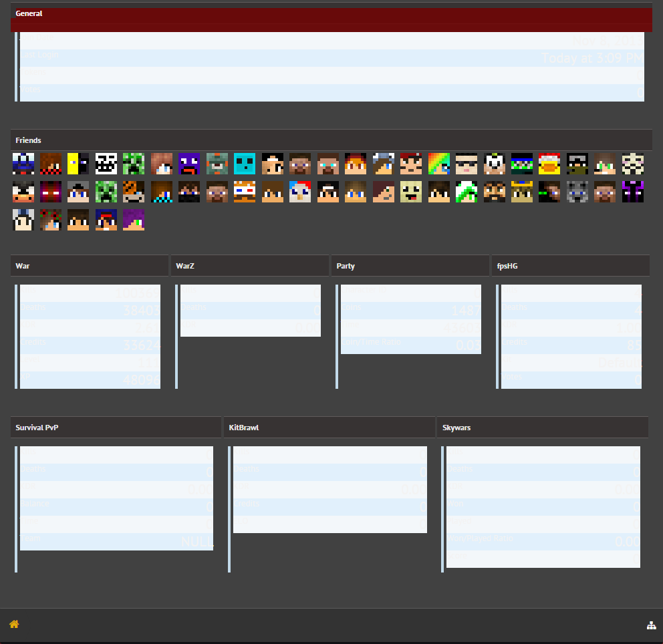Open the sitemap icon in the footer

651,625
